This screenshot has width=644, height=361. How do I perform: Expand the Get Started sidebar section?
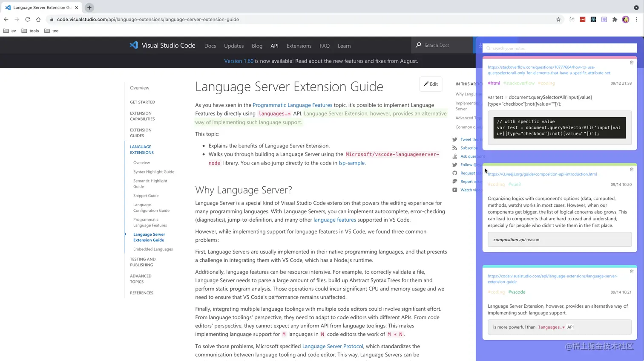142,102
